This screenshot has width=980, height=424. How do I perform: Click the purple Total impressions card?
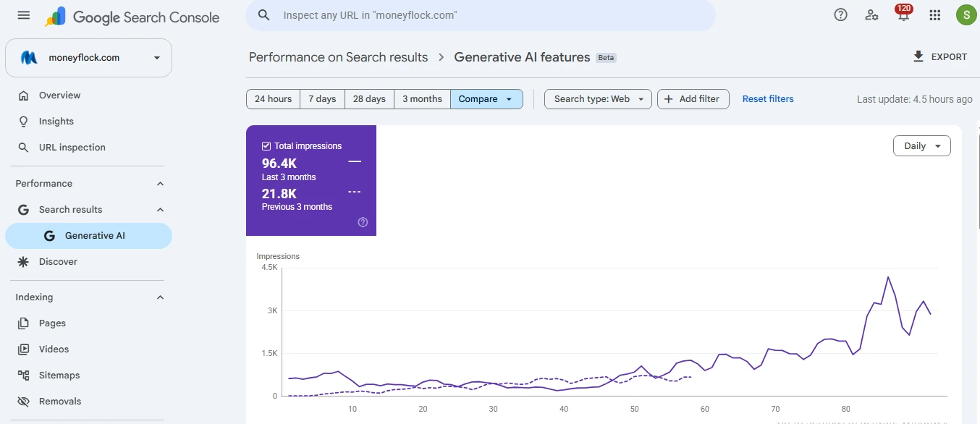coord(311,181)
